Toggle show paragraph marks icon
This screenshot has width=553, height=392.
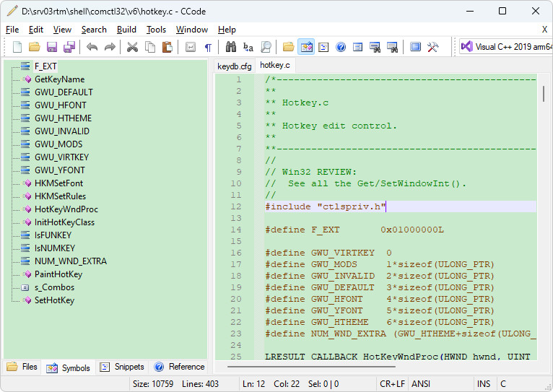[208, 47]
